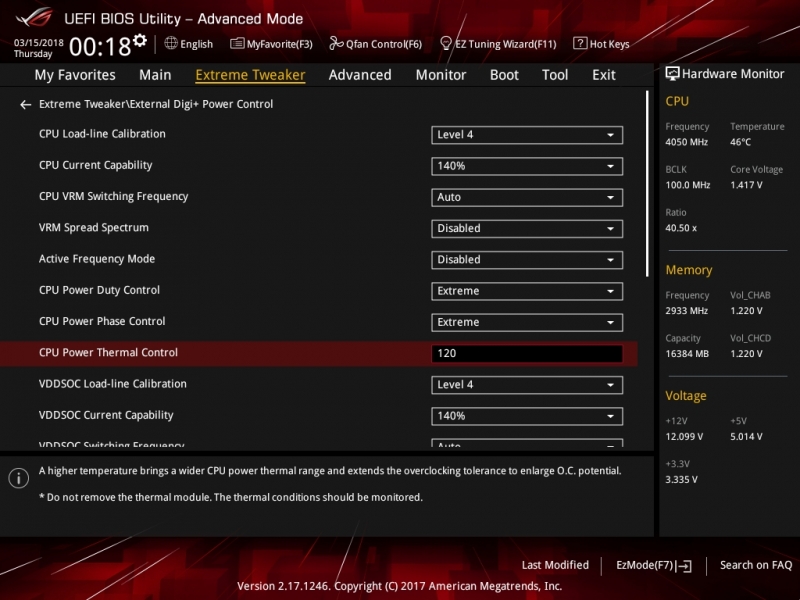Click CPU frequency 4050 MHz value
This screenshot has width=800, height=600.
click(686, 142)
